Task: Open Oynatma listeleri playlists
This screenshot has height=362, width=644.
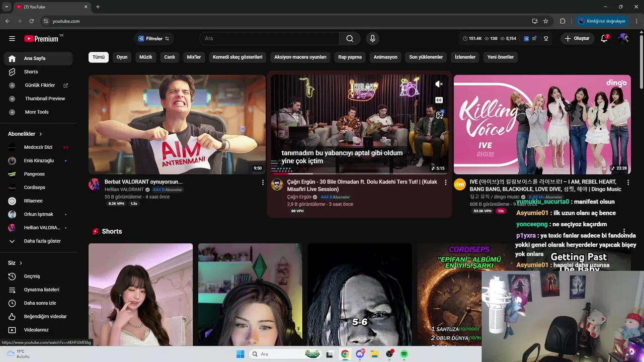Action: coord(38,290)
